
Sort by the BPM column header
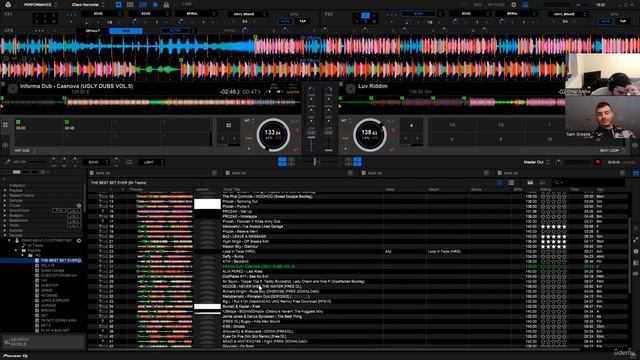(x=518, y=189)
